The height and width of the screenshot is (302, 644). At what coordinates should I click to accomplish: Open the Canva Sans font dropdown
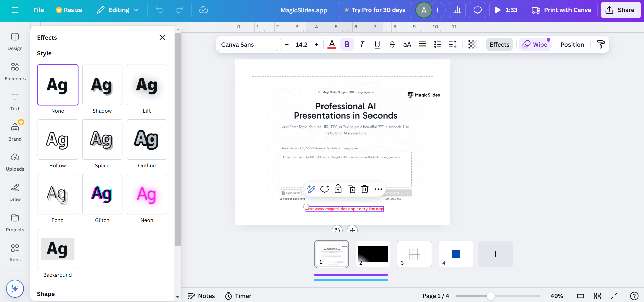(248, 44)
